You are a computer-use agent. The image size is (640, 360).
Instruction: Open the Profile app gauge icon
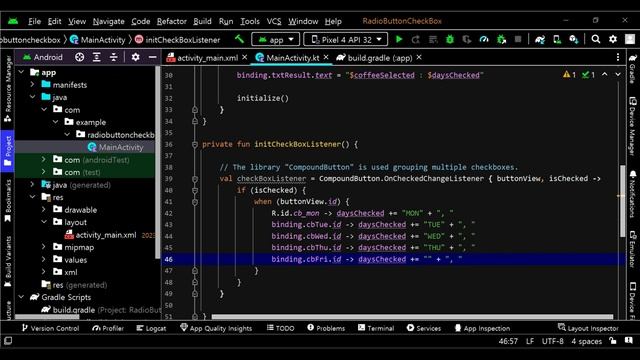pos(484,39)
